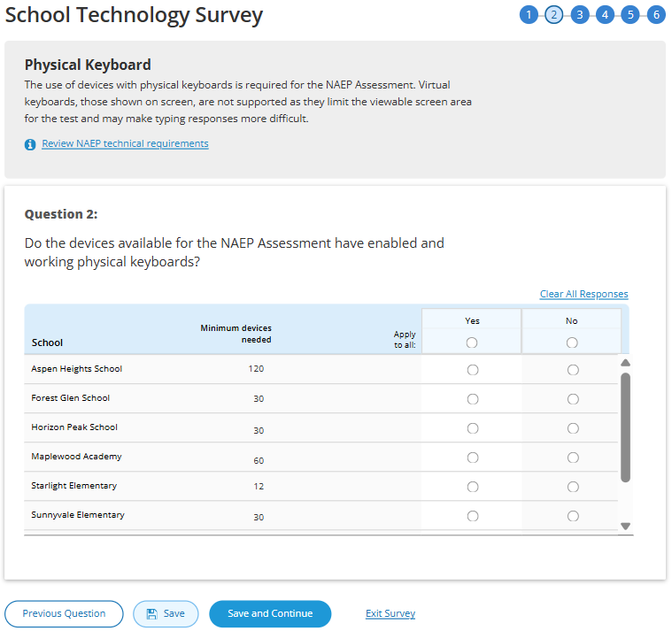The image size is (672, 631).
Task: Click the info icon beside technical requirements
Action: tap(30, 144)
